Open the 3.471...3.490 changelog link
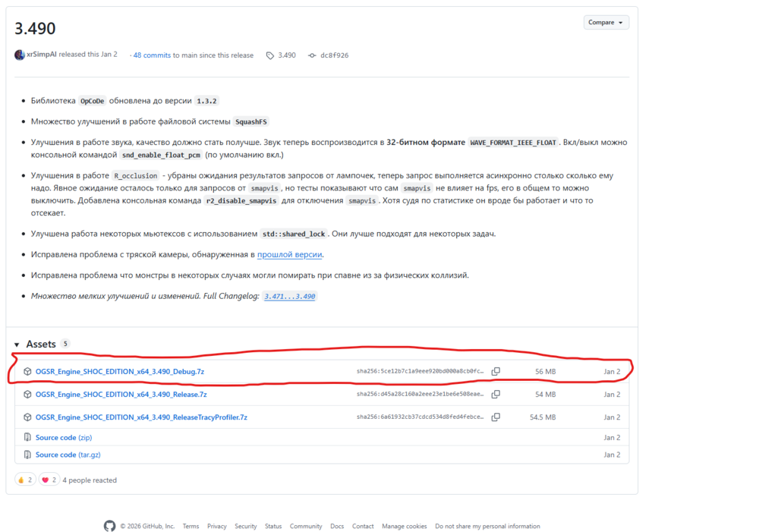The height and width of the screenshot is (532, 759). point(289,296)
